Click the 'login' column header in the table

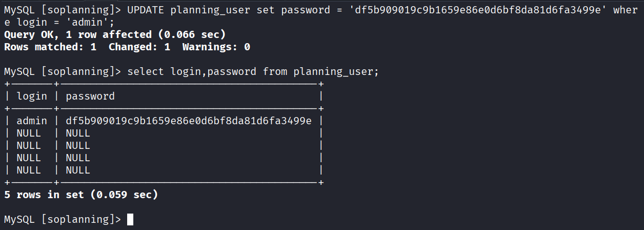tap(32, 97)
